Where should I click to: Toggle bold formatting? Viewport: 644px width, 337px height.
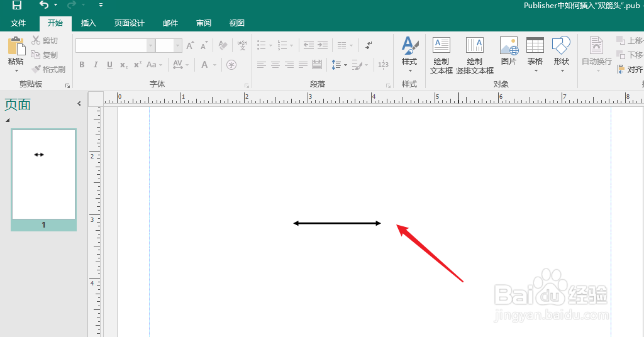(82, 64)
